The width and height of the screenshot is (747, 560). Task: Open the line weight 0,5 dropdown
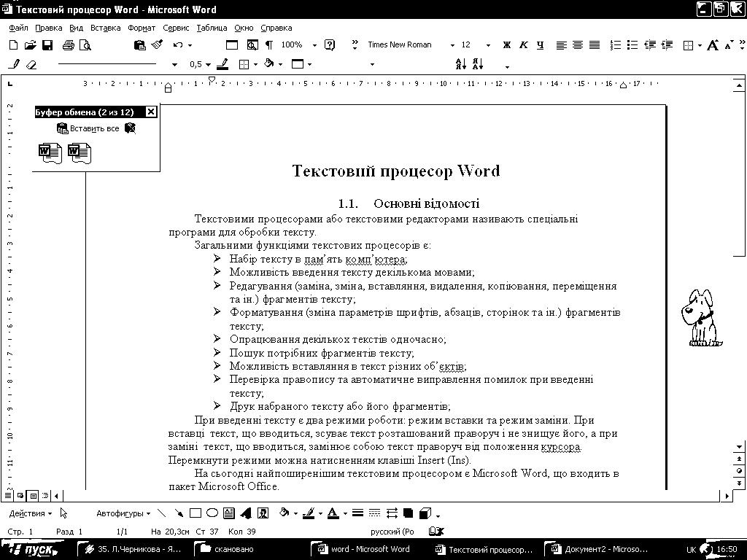coord(208,65)
